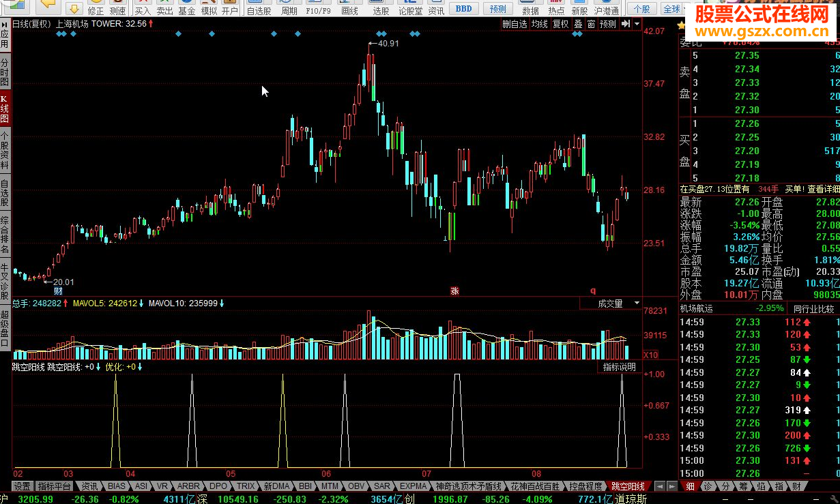The width and height of the screenshot is (840, 504).
Task: Switch to the K线图 side tab
Action: click(x=5, y=109)
